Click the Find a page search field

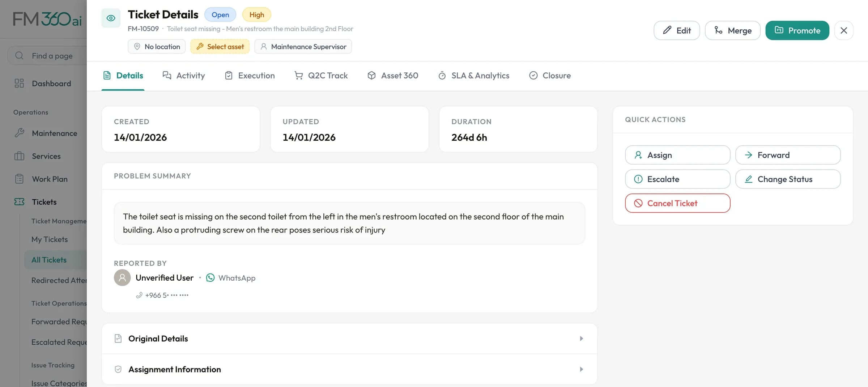[x=47, y=56]
